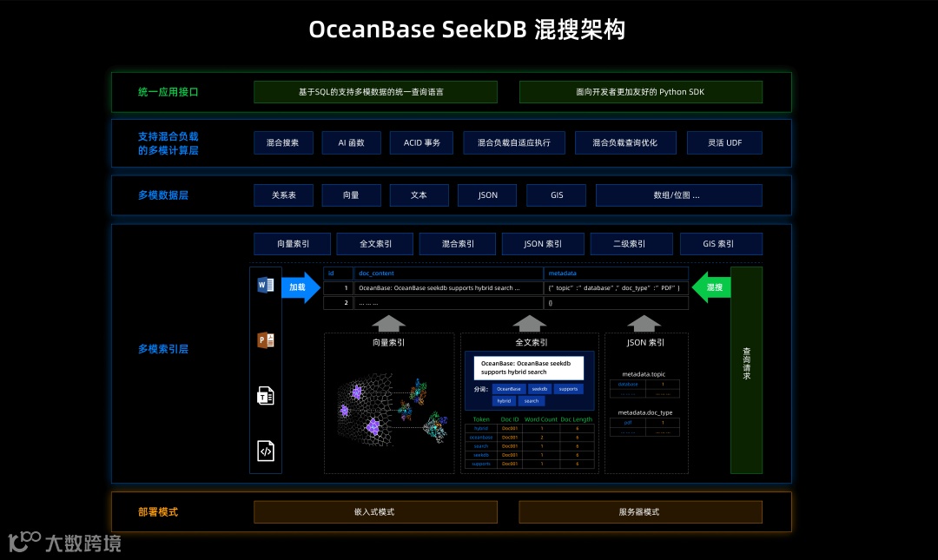Click the green 混搜 arrow
The width and height of the screenshot is (938, 560).
click(711, 287)
